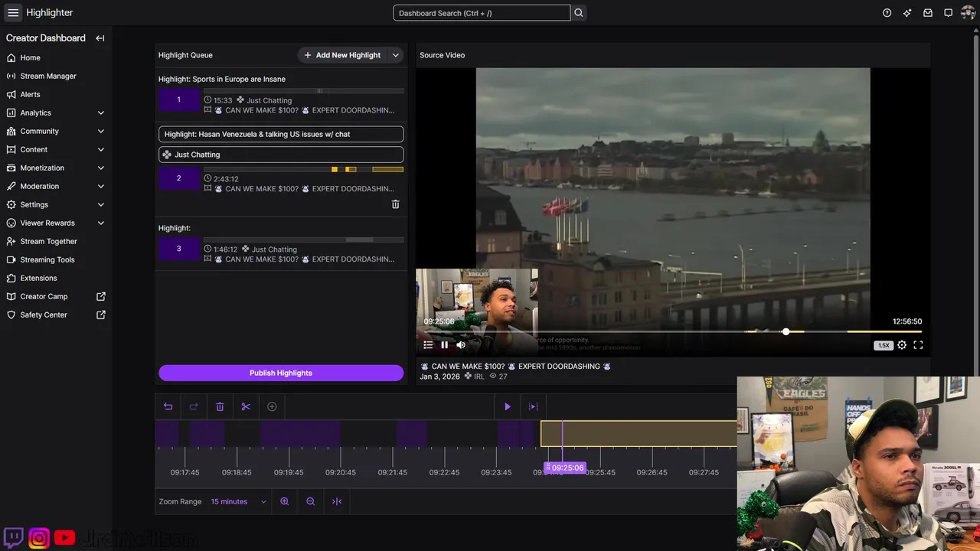This screenshot has width=980, height=551.
Task: Add a segment with plus circle
Action: [272, 406]
